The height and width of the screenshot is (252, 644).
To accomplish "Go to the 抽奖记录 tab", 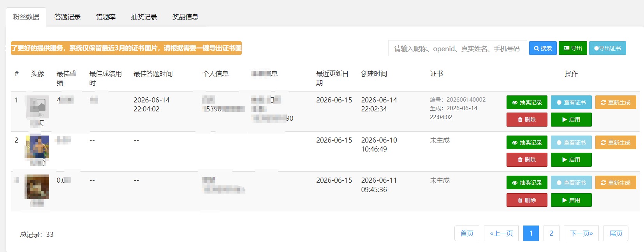I will click(144, 17).
